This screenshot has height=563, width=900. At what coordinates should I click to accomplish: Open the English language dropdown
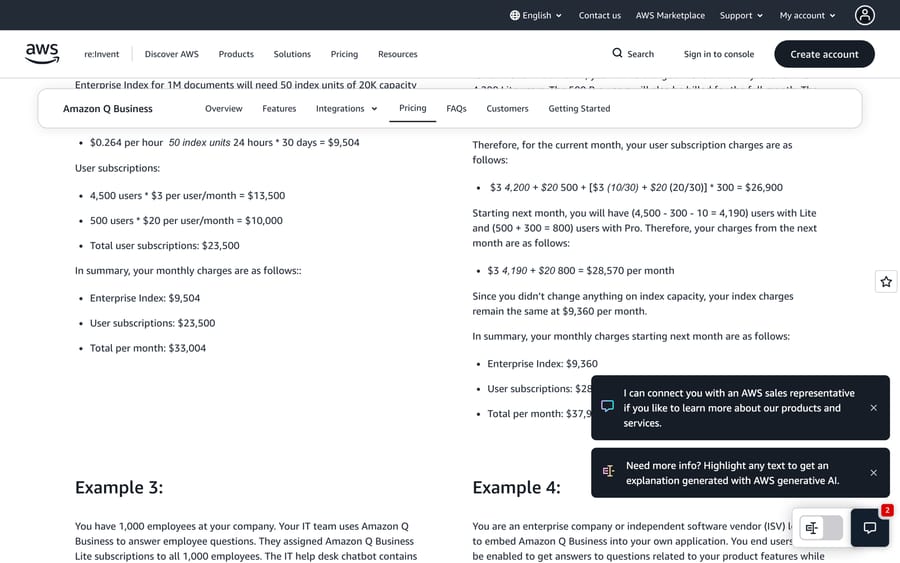[x=536, y=15]
